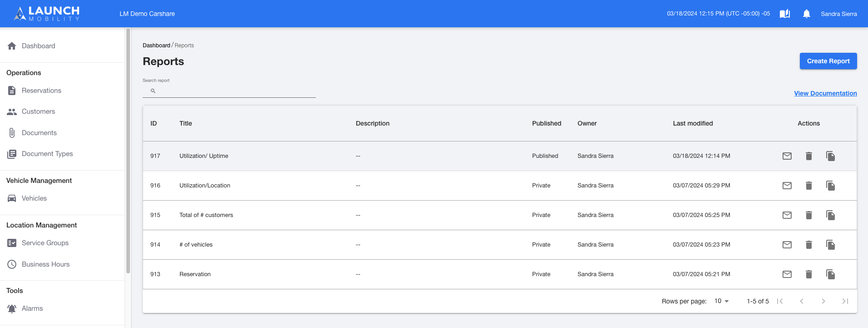Image resolution: width=868 pixels, height=328 pixels.
Task: Click the Alarms bell icon in sidebar
Action: (x=12, y=308)
